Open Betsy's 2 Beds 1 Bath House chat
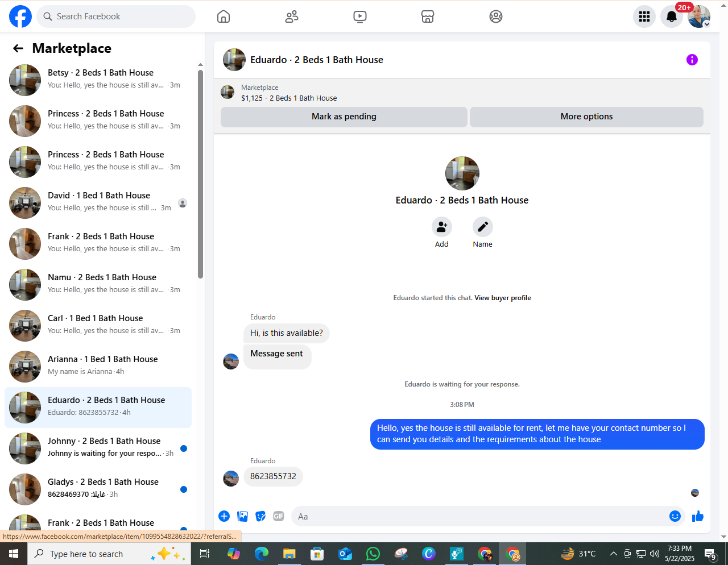 tap(98, 80)
